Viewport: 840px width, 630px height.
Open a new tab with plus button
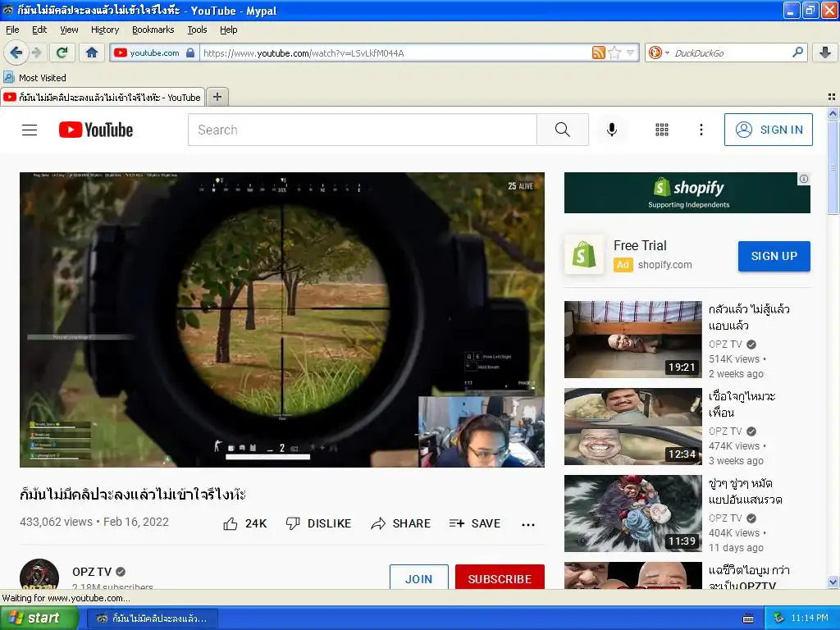[217, 97]
